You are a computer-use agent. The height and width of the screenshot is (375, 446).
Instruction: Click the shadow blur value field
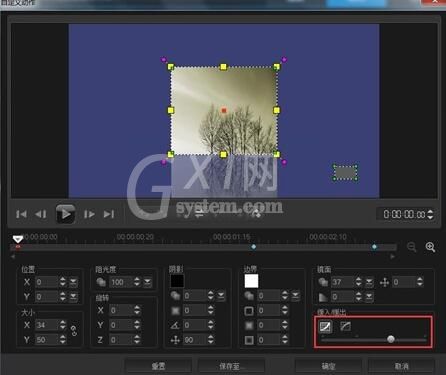(x=195, y=310)
